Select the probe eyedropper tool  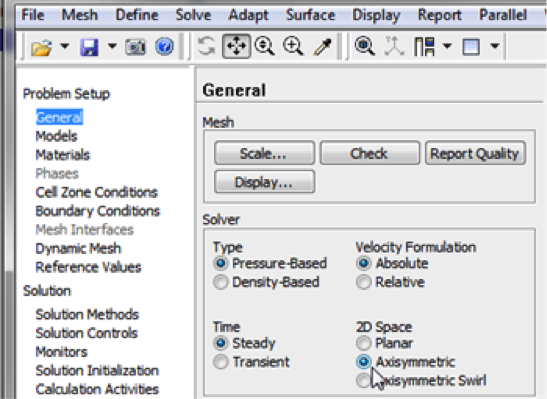tap(323, 47)
